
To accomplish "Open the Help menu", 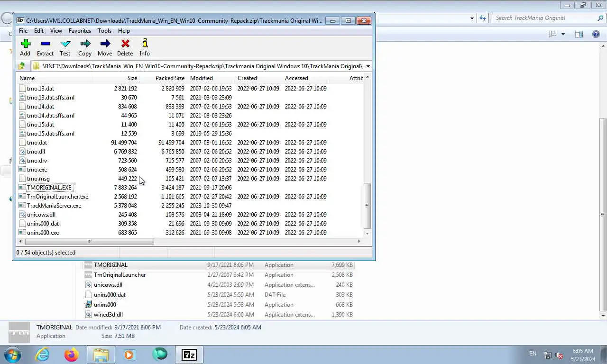I will point(124,31).
